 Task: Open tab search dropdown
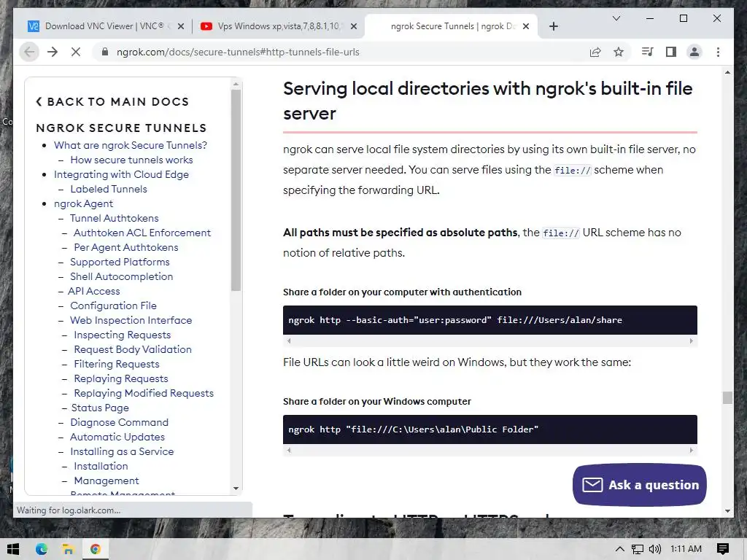[x=616, y=18]
